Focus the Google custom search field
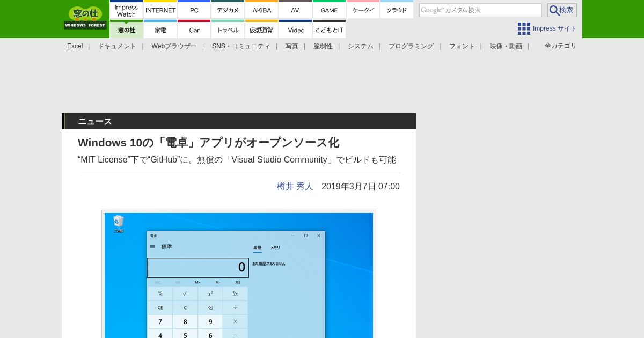 click(480, 10)
